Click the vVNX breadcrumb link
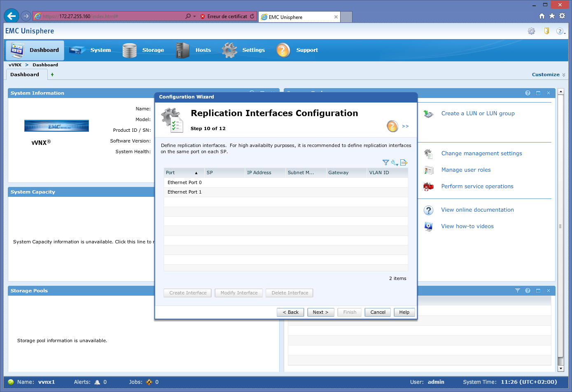The height and width of the screenshot is (392, 572). pyautogui.click(x=15, y=65)
